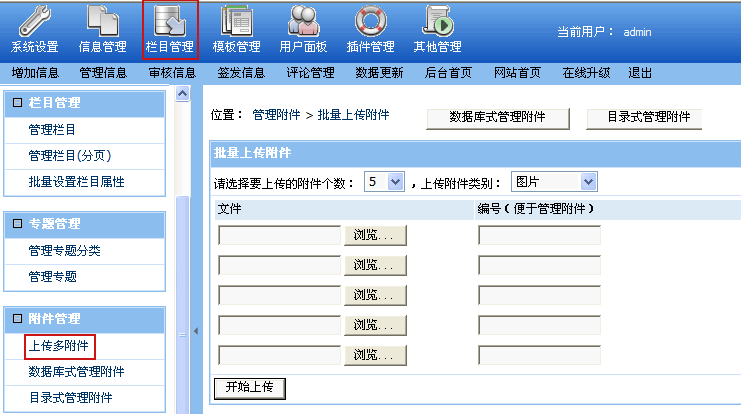
Task: Click fourth row 浏览... button
Action: 375,325
